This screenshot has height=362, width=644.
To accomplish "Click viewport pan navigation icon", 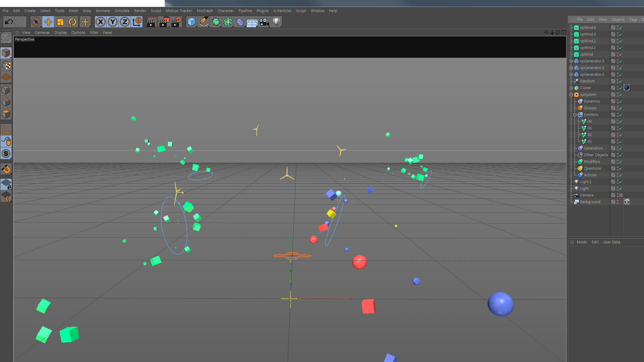I will point(547,33).
